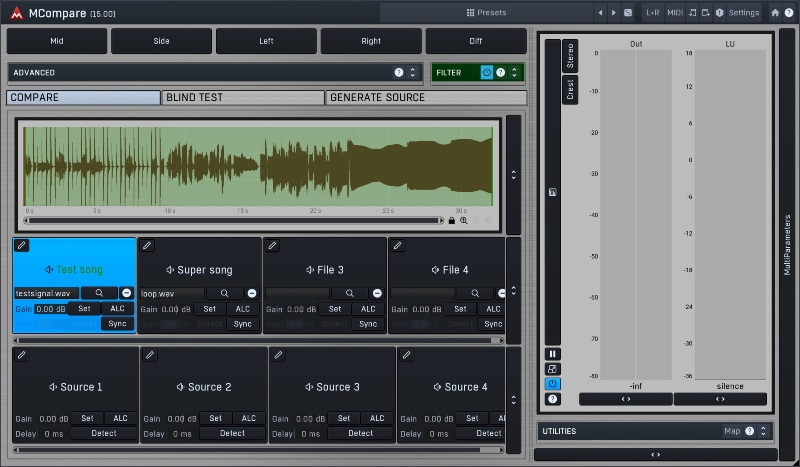The height and width of the screenshot is (467, 800).
Task: Open the Presets grid icon
Action: tap(471, 12)
